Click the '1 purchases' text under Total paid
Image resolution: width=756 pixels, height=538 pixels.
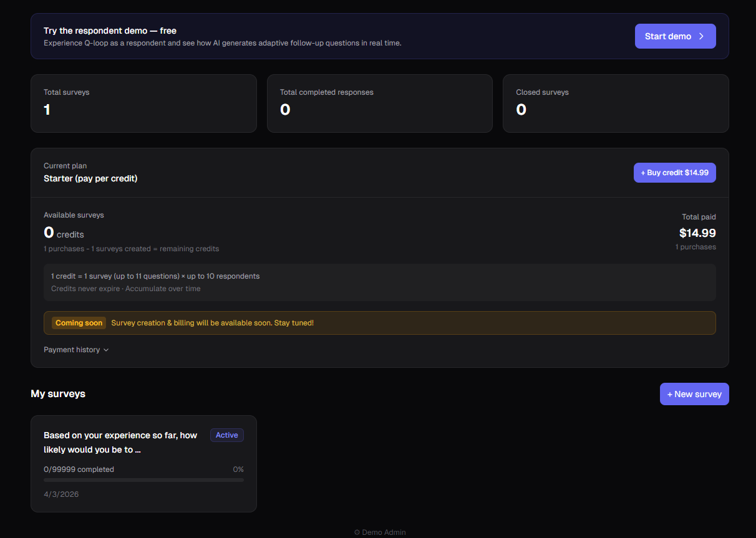[x=695, y=247]
